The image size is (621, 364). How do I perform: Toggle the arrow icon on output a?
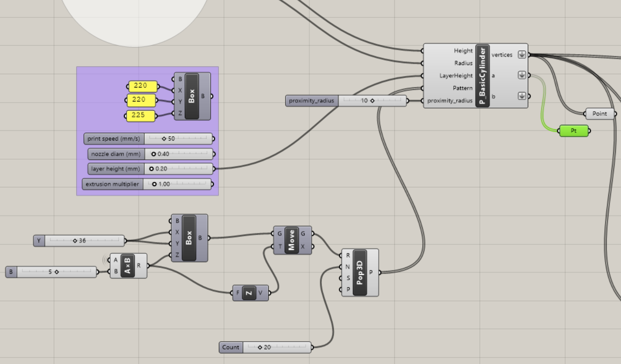tap(522, 75)
